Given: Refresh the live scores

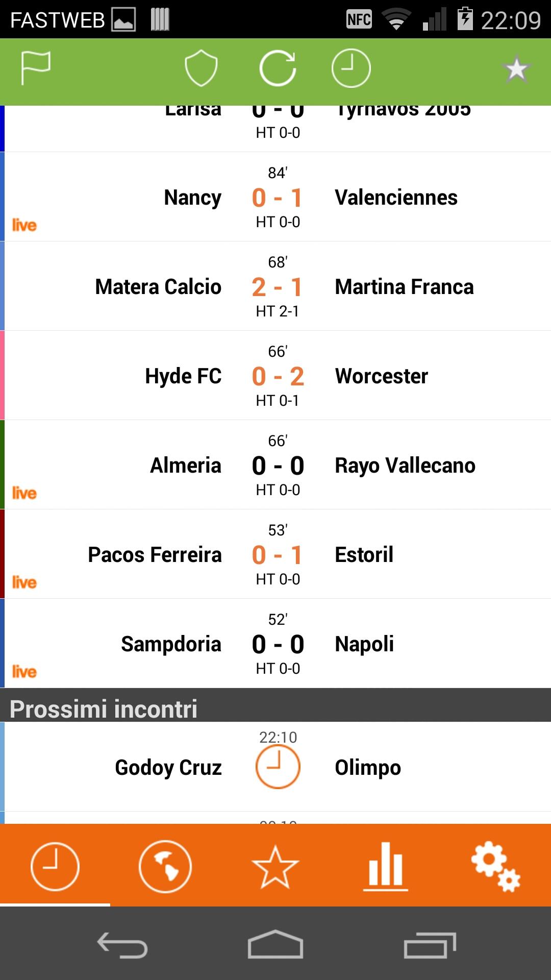Looking at the screenshot, I should click(278, 68).
